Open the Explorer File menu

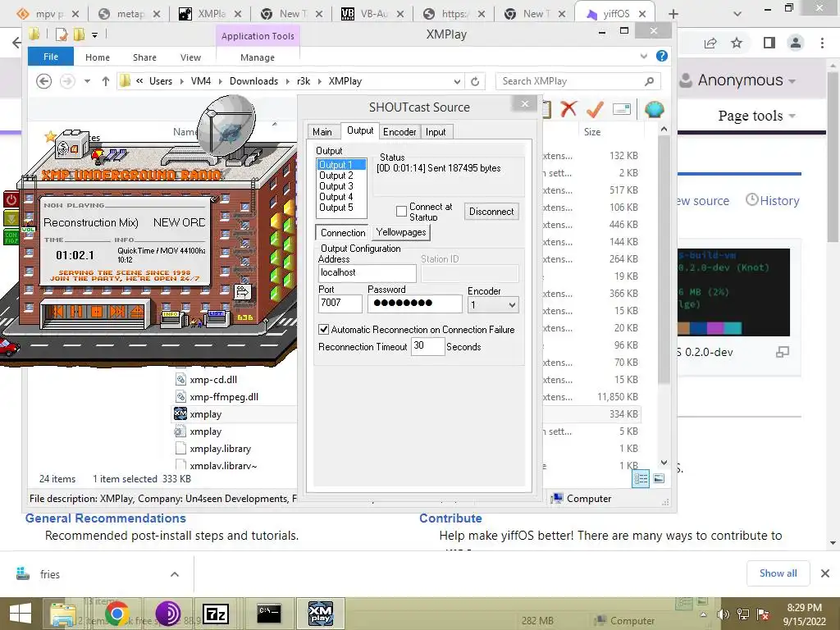point(51,57)
